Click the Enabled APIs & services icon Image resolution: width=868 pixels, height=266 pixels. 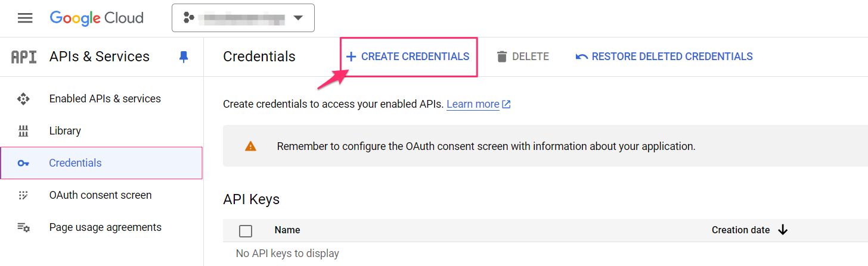[23, 99]
